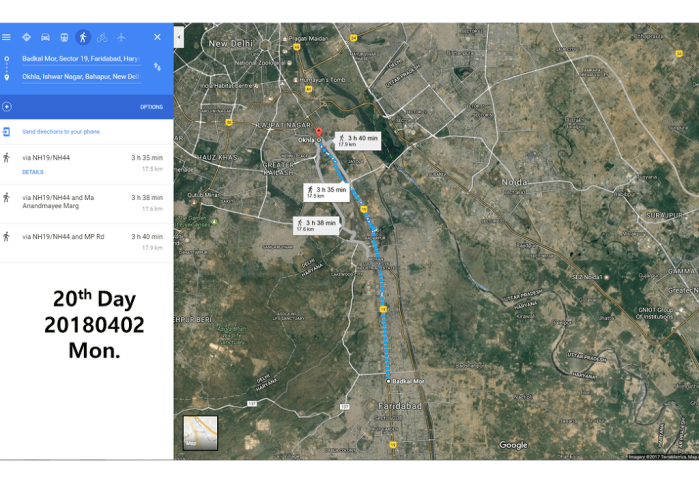Screen dimensions: 699x483
Task: Select best travel mode icon
Action: point(26,37)
